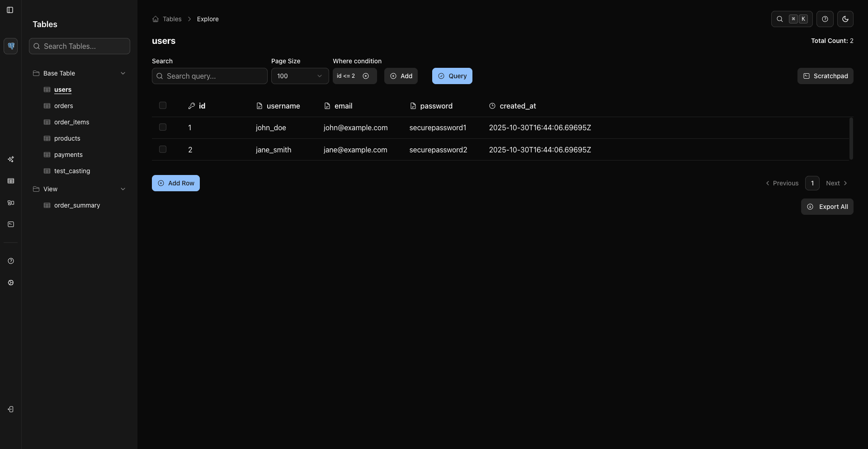Viewport: 868px width, 449px height.
Task: Check the jane_smith row checkbox
Action: point(163,149)
